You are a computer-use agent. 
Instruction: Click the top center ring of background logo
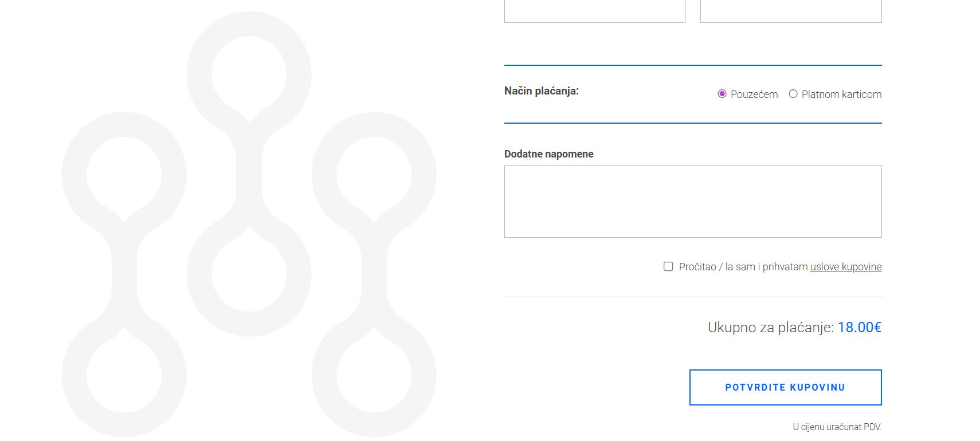[249, 23]
